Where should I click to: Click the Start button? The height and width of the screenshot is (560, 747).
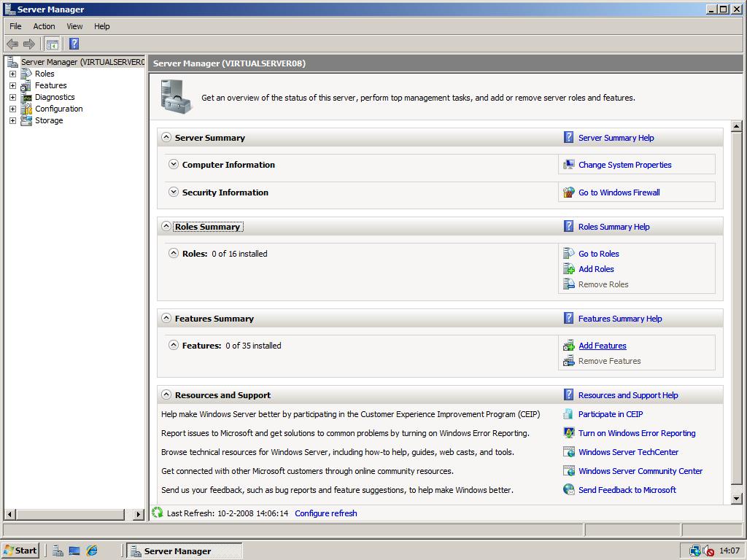click(x=20, y=551)
